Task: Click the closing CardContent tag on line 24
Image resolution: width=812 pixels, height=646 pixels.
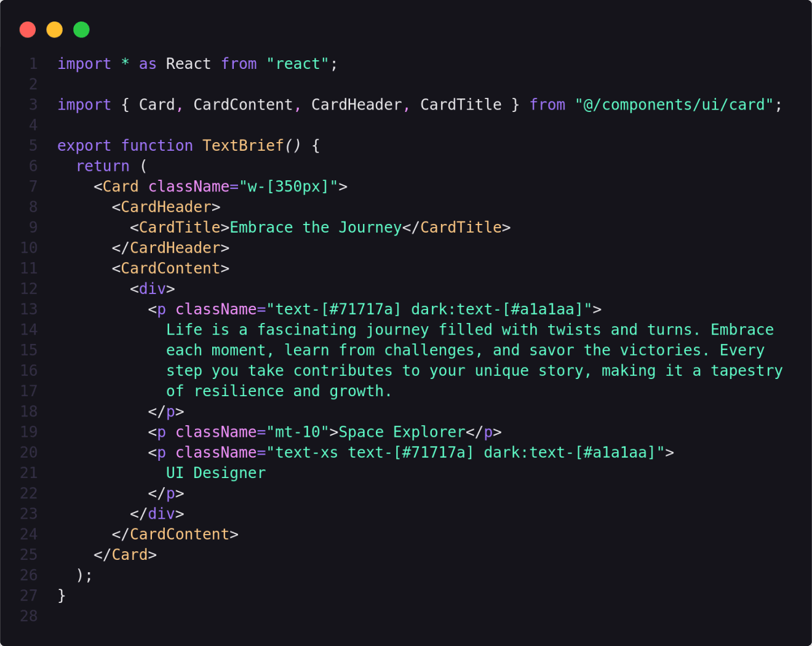Action: tap(175, 534)
